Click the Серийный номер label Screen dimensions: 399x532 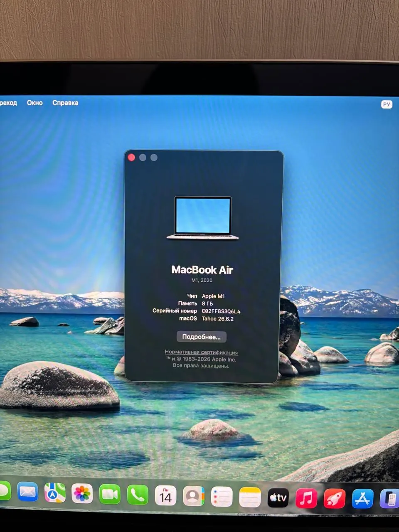(175, 311)
